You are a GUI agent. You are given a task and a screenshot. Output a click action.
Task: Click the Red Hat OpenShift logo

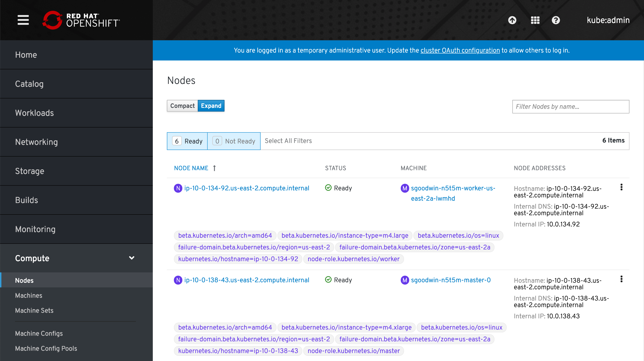[x=81, y=20]
